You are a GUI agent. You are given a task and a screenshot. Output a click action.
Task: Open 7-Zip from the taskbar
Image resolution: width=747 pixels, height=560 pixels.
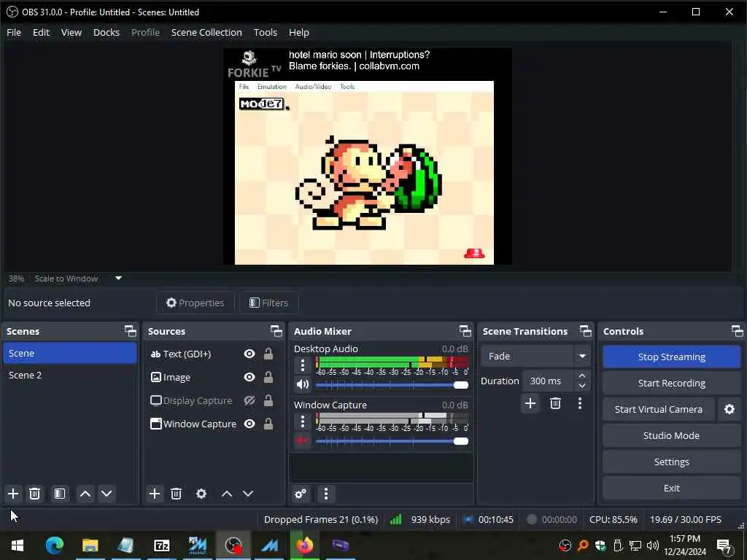click(161, 545)
